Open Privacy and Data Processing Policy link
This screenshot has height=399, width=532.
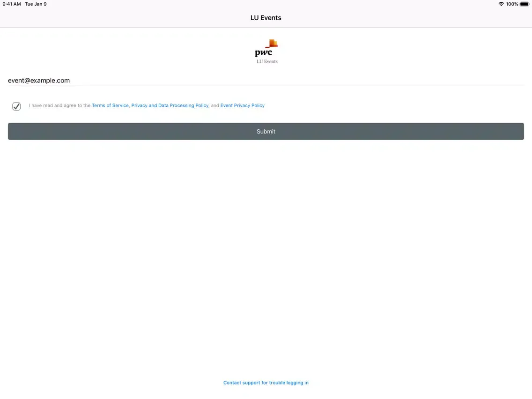point(170,105)
